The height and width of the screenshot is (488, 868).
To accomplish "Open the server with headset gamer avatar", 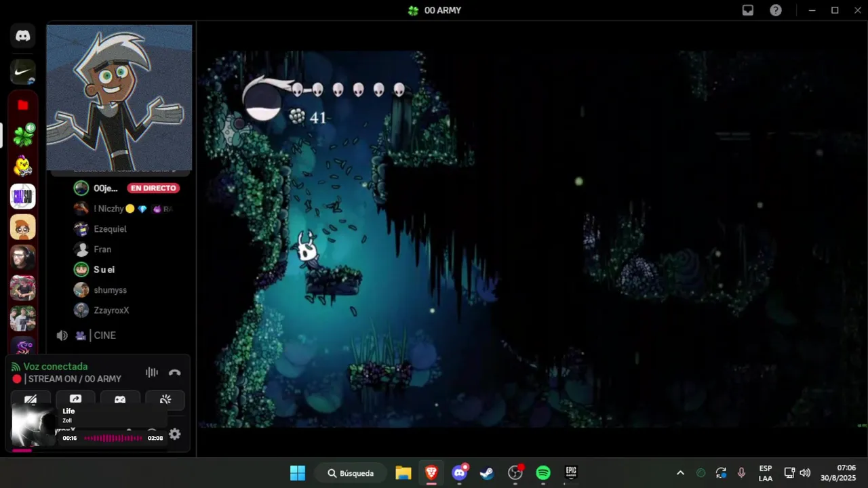I will (23, 258).
